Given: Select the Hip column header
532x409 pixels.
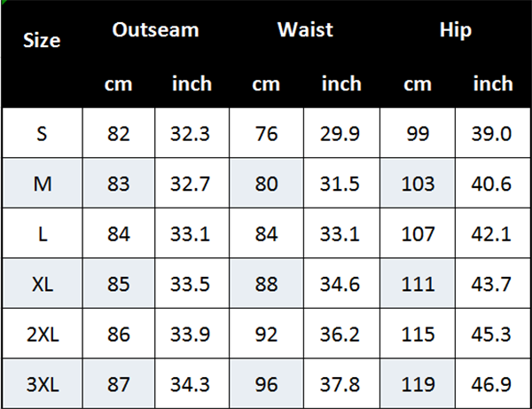Looking at the screenshot, I should [455, 29].
